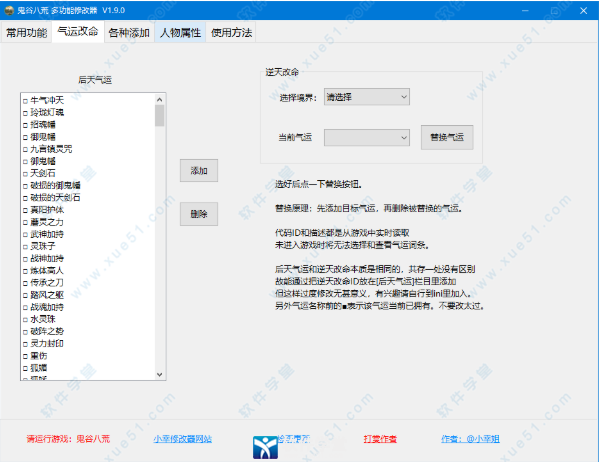Click the 删除 button
The height and width of the screenshot is (462, 600).
[199, 214]
